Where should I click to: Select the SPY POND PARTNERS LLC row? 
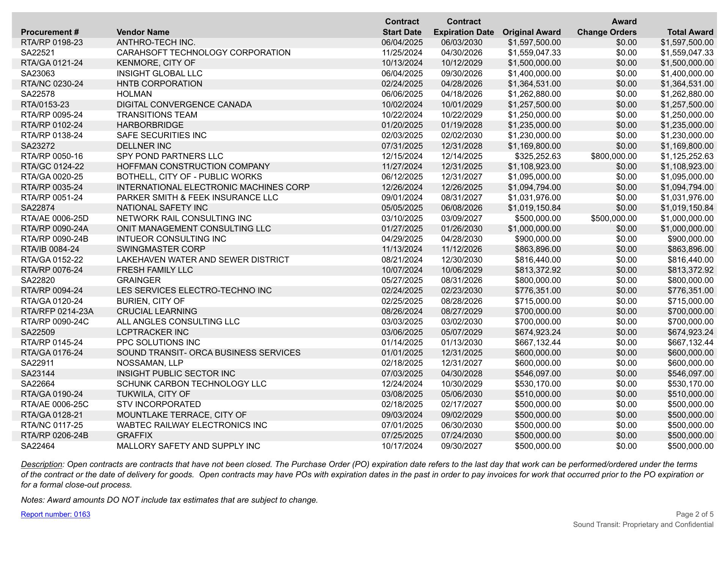(x=169, y=156)
